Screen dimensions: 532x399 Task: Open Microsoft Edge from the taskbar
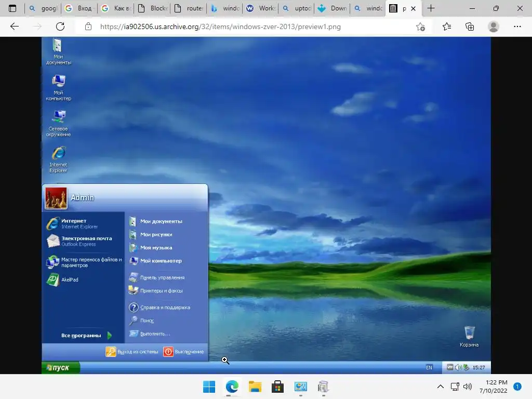pos(232,387)
